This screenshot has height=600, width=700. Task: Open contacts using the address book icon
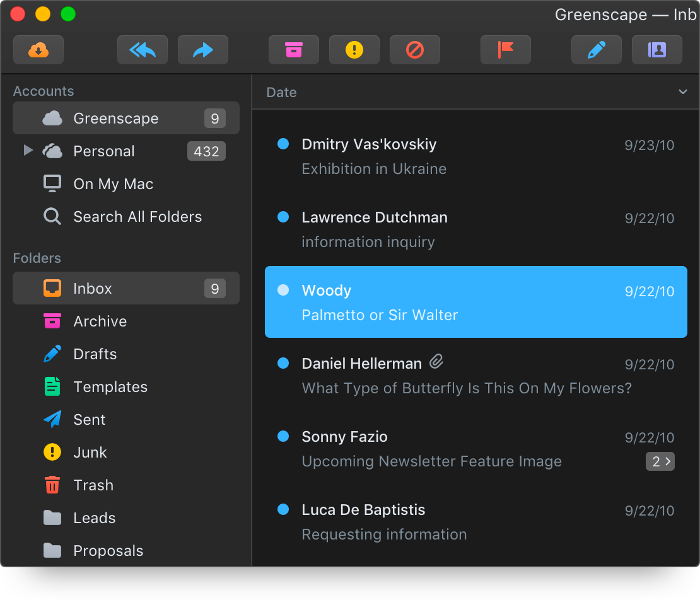click(656, 50)
